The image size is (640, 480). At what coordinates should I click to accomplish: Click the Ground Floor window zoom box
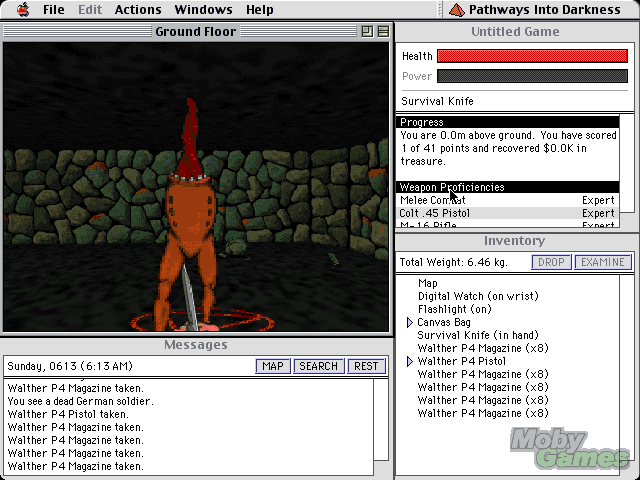(x=367, y=31)
